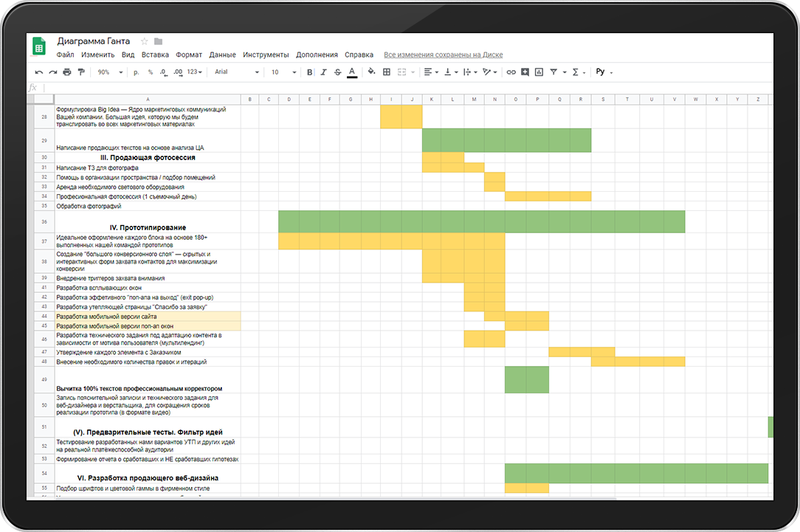This screenshot has height=532, width=800.
Task: Open the Справка menu
Action: [x=359, y=55]
